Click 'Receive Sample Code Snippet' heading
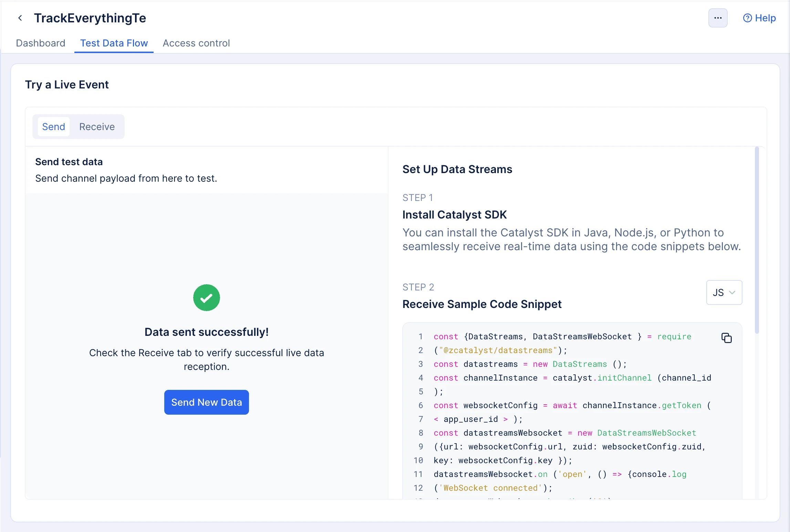 (x=482, y=304)
